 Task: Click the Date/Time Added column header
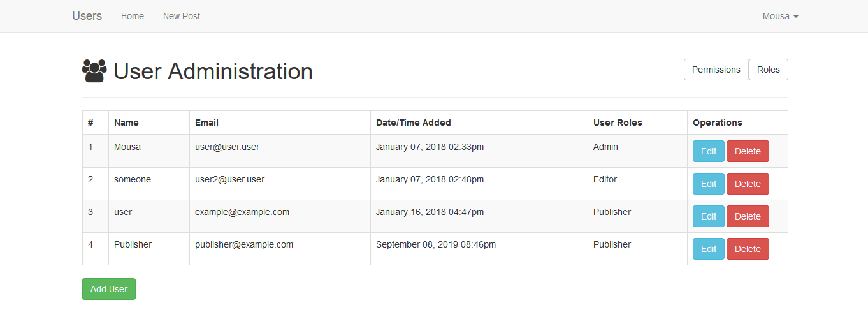click(x=413, y=123)
